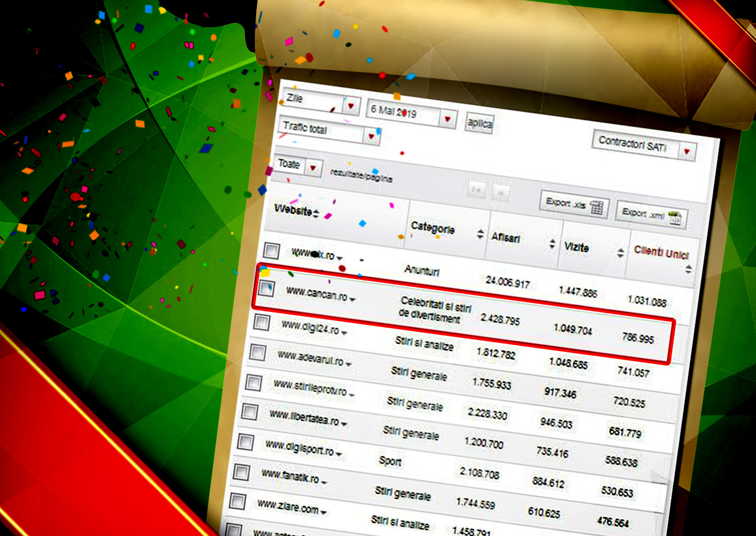
Task: Sort by Clienti Unici column arrows
Action: 688,270
